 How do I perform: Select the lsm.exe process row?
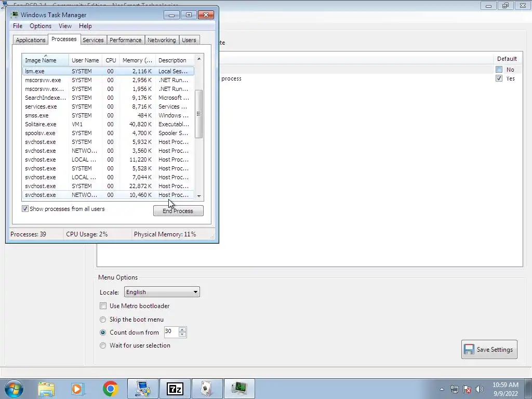coord(108,71)
